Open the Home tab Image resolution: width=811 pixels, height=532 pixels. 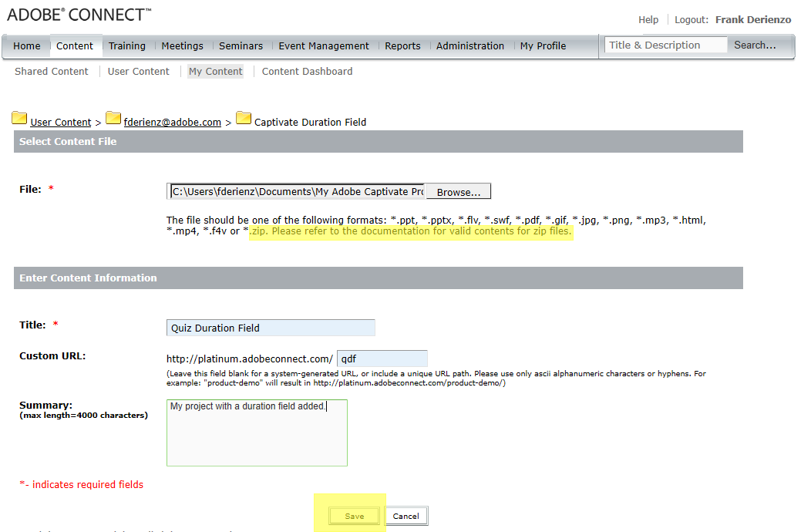(x=27, y=46)
